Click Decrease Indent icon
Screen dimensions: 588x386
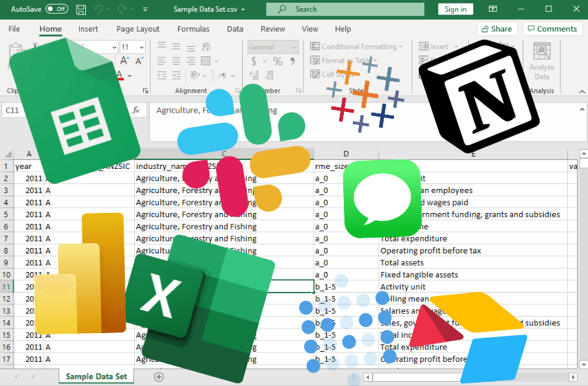[x=162, y=76]
